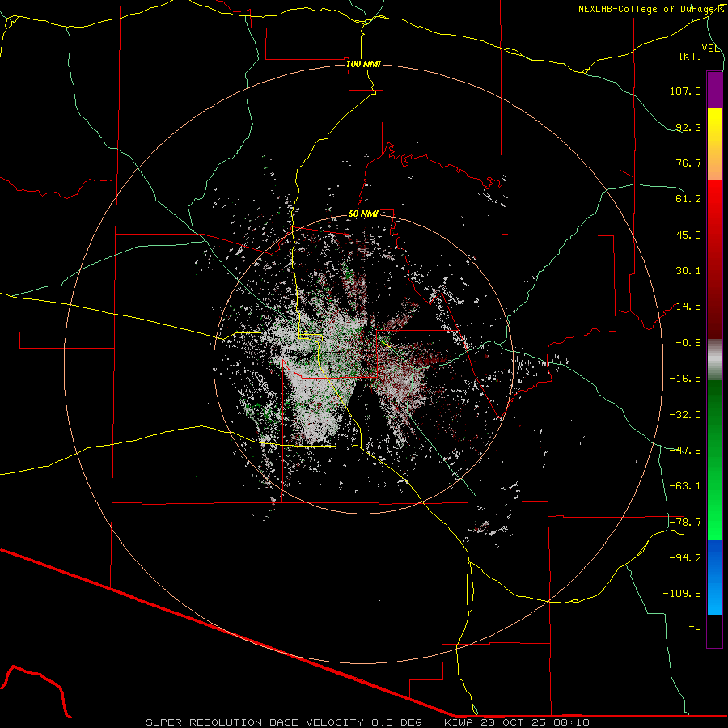
Task: Pick the green segment of velocity color bar
Action: 714,459
